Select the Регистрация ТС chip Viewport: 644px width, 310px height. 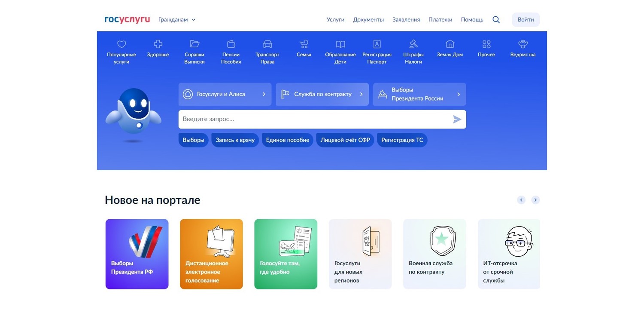[402, 140]
